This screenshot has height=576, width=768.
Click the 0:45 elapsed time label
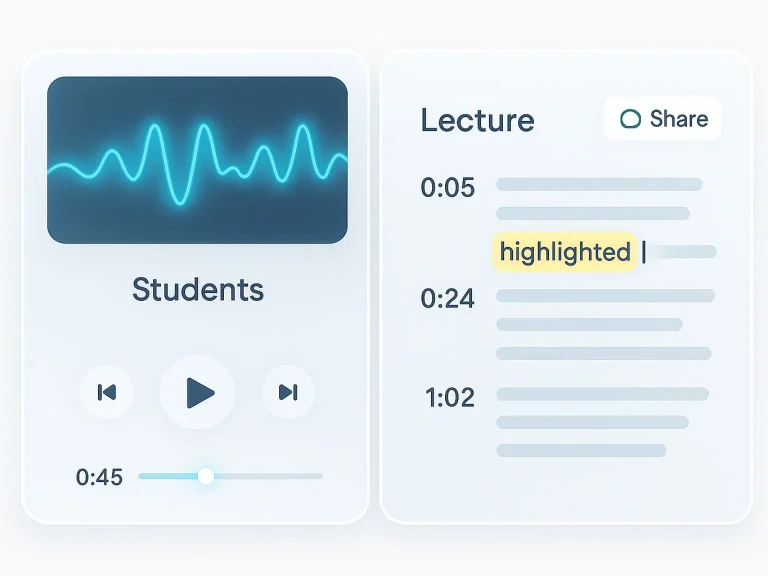[99, 477]
